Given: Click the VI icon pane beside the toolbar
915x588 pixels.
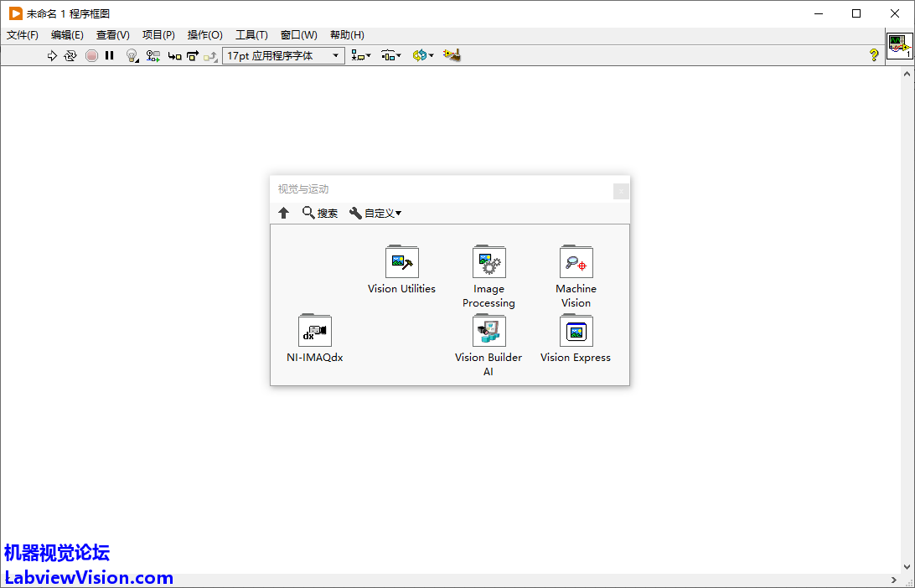Looking at the screenshot, I should pos(899,46).
